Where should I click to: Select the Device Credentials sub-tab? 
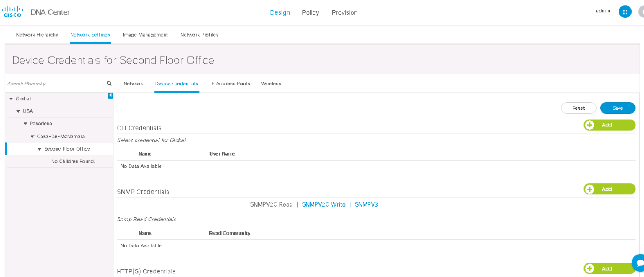coord(176,84)
